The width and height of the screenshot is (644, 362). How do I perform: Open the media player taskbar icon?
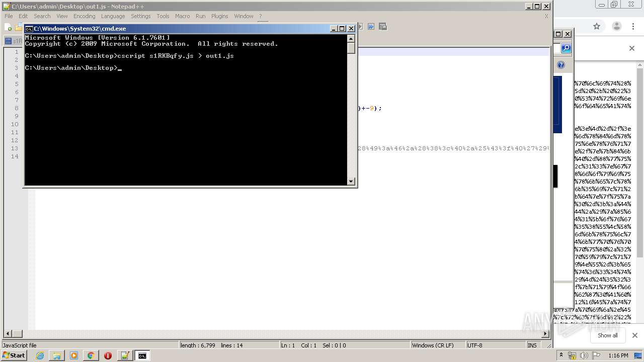tap(74, 355)
